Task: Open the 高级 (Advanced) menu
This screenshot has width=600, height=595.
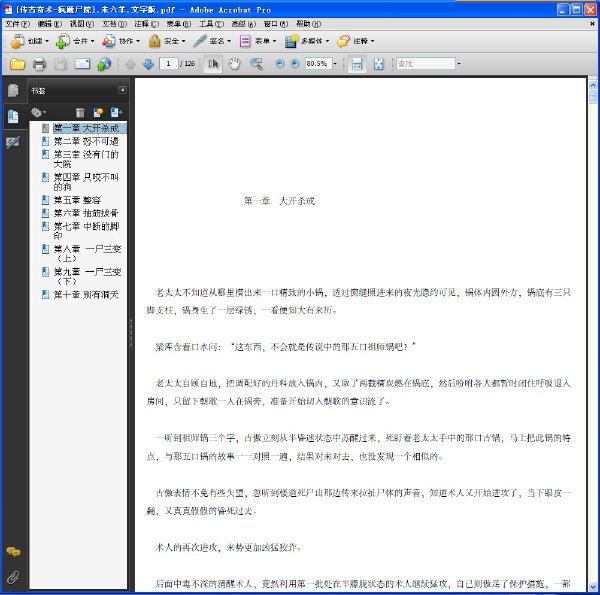Action: click(x=243, y=24)
